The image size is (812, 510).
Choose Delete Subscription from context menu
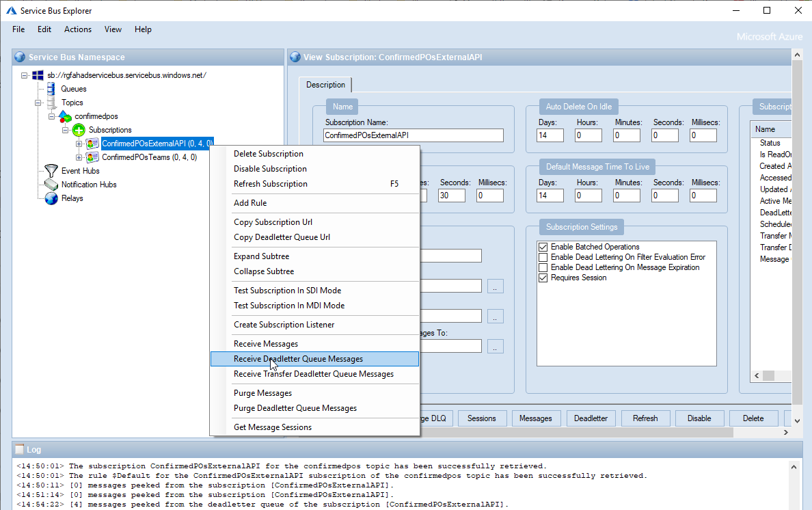(315, 154)
